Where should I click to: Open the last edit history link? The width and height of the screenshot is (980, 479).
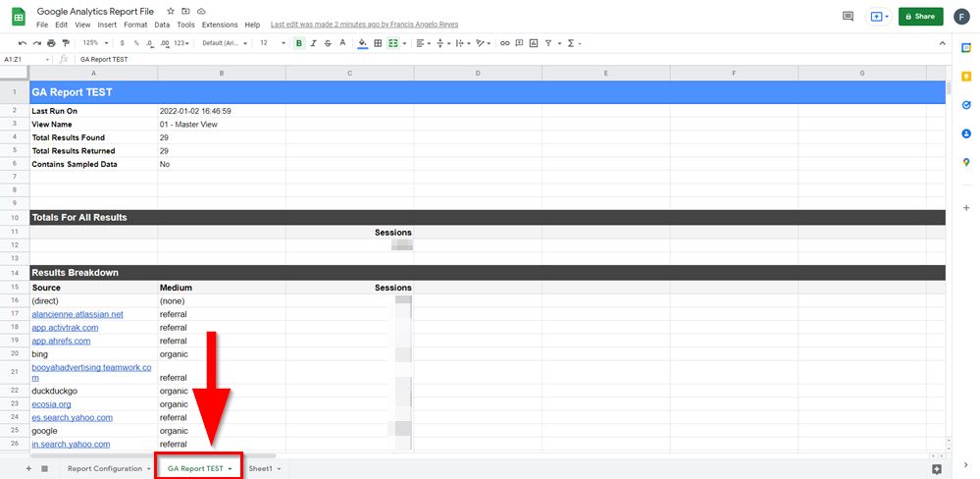tap(364, 25)
